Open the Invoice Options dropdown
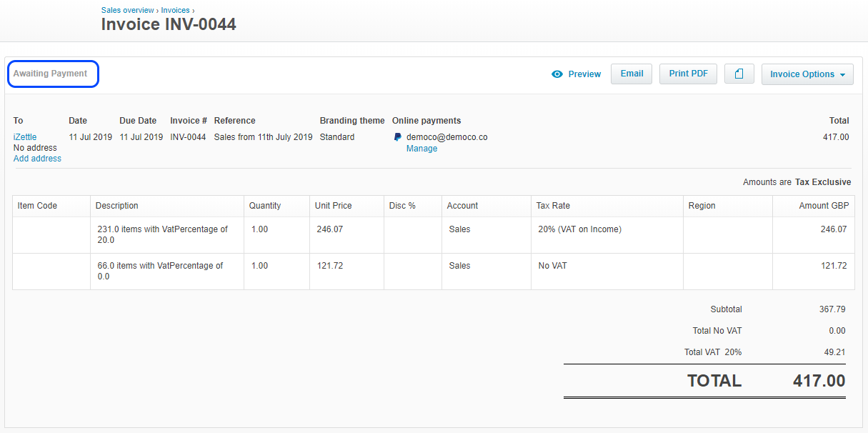 click(x=807, y=74)
